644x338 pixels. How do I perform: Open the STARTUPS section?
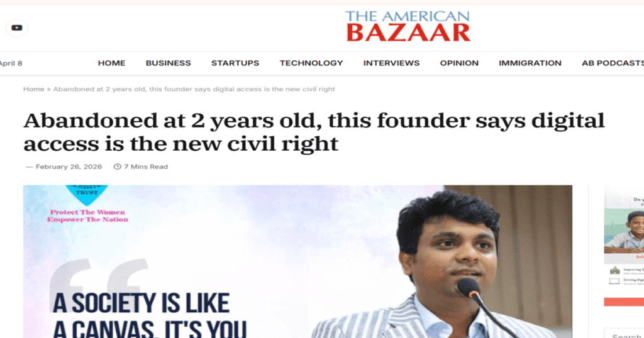tap(235, 63)
